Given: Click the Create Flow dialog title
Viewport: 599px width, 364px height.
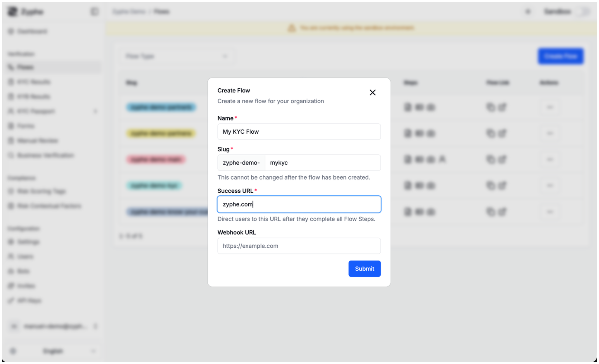Looking at the screenshot, I should click(234, 90).
